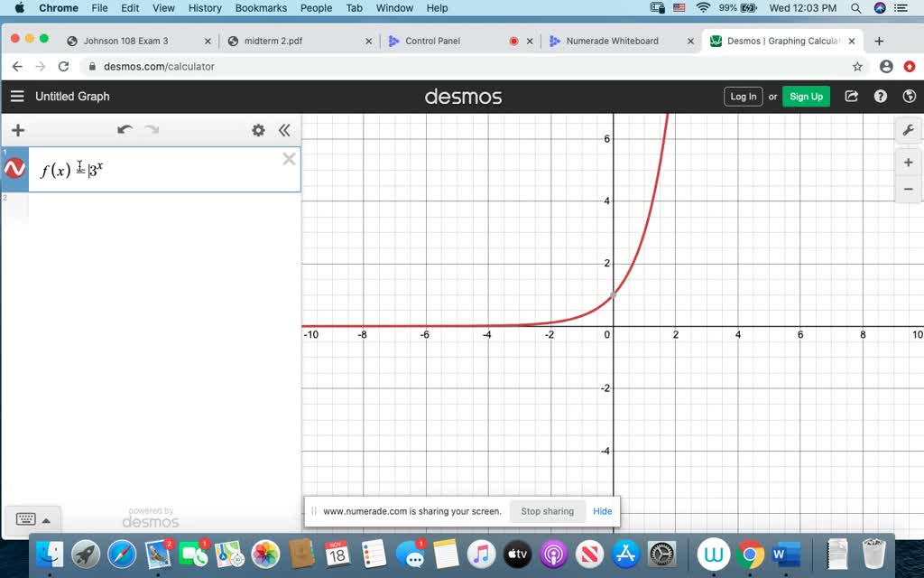Collapse the expressions panel with the double chevron
Screen dimensions: 924x578
[x=284, y=129]
